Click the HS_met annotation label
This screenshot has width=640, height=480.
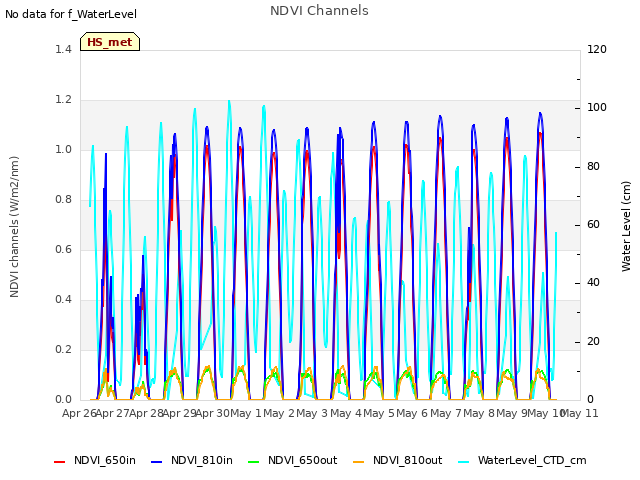tap(110, 42)
